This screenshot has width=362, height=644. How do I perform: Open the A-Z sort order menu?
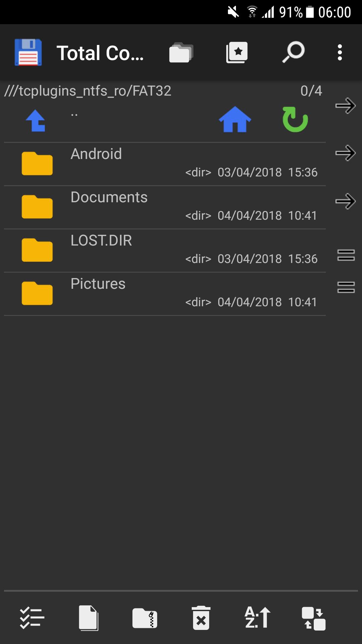click(257, 618)
